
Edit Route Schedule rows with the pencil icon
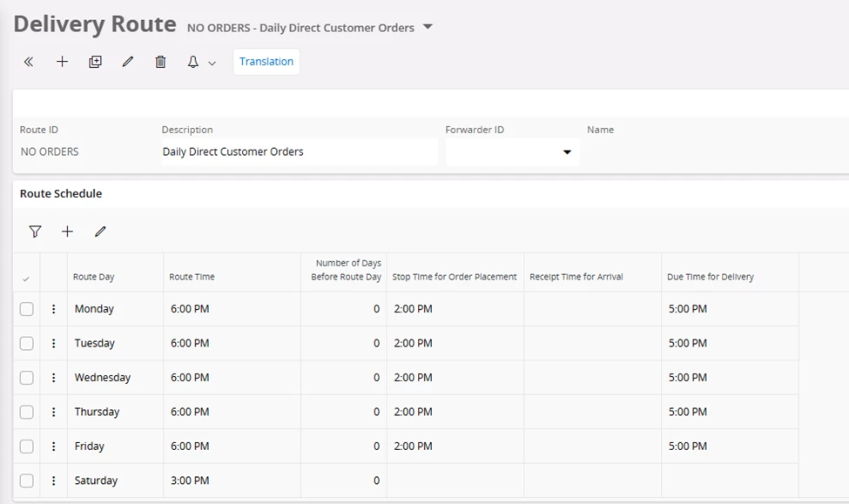coord(100,232)
